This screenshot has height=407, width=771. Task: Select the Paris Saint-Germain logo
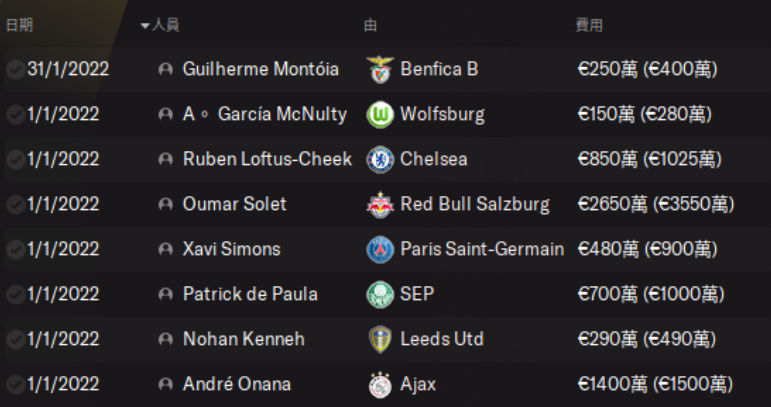(x=380, y=250)
